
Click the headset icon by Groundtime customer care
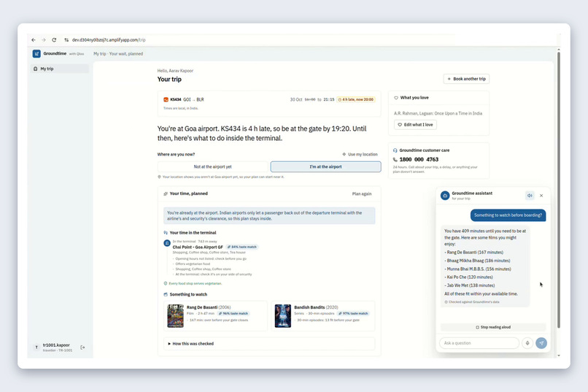pyautogui.click(x=395, y=150)
